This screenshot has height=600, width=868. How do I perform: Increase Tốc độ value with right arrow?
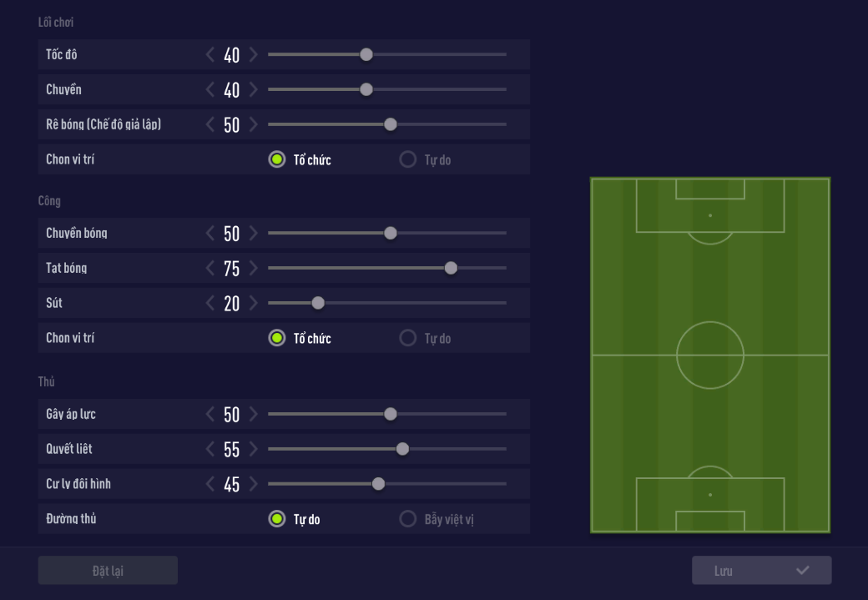pos(253,55)
